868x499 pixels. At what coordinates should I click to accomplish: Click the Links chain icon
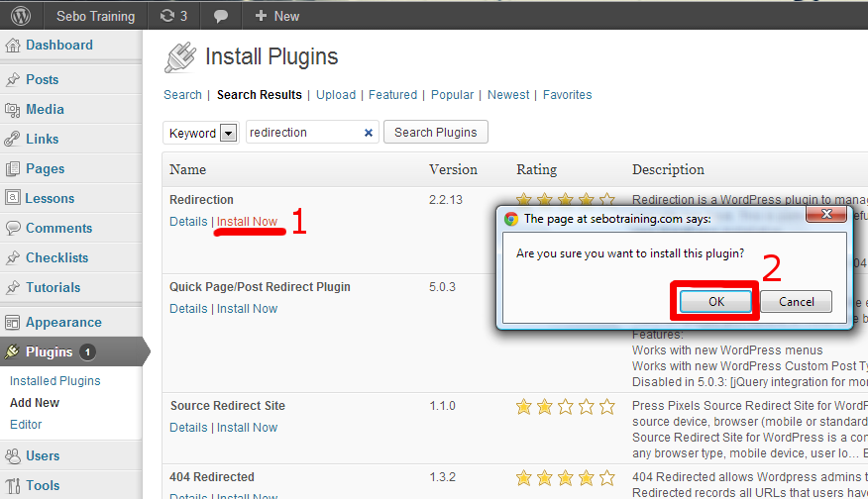(x=13, y=139)
